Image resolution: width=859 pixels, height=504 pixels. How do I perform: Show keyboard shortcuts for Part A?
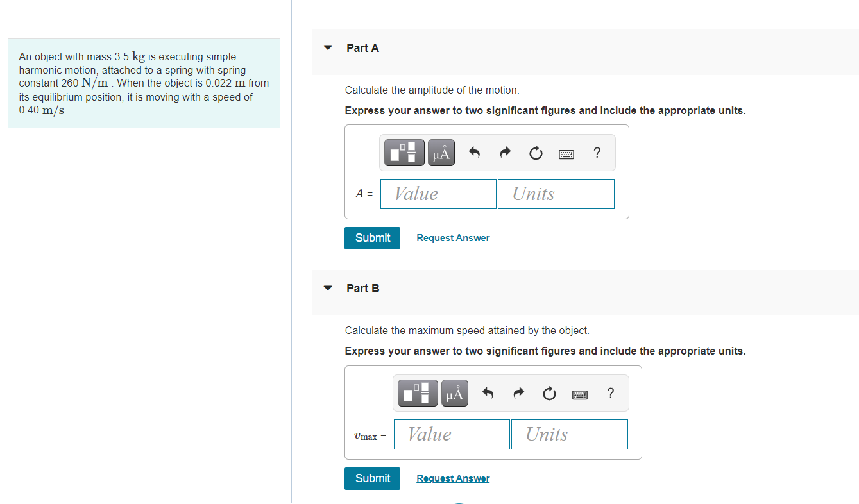(x=566, y=153)
